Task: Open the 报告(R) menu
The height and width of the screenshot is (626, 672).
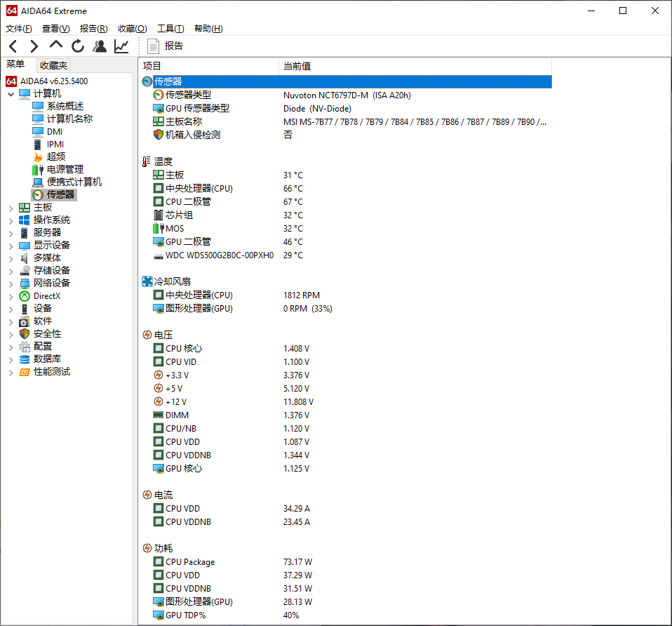Action: click(x=93, y=29)
